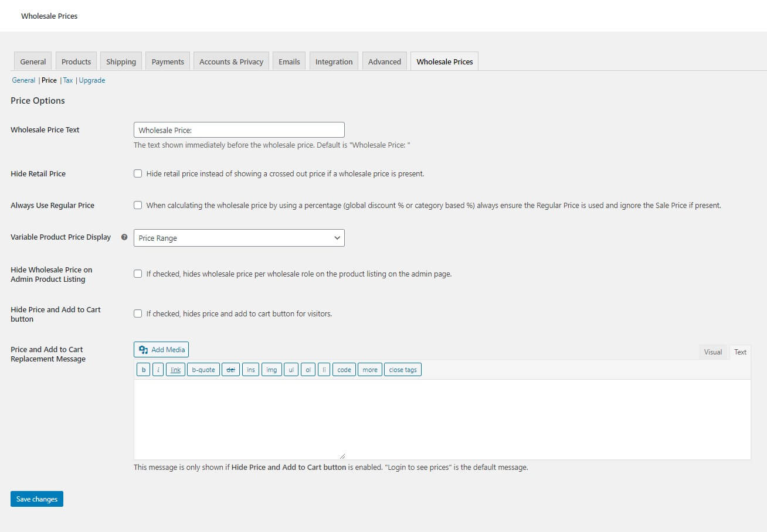Toggle Hide Wholesale Price on Admin Listing
The image size is (767, 532).
tap(138, 274)
